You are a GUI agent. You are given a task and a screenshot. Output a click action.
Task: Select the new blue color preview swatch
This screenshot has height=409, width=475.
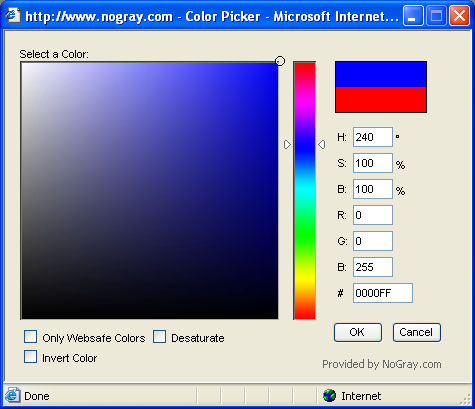pyautogui.click(x=381, y=75)
